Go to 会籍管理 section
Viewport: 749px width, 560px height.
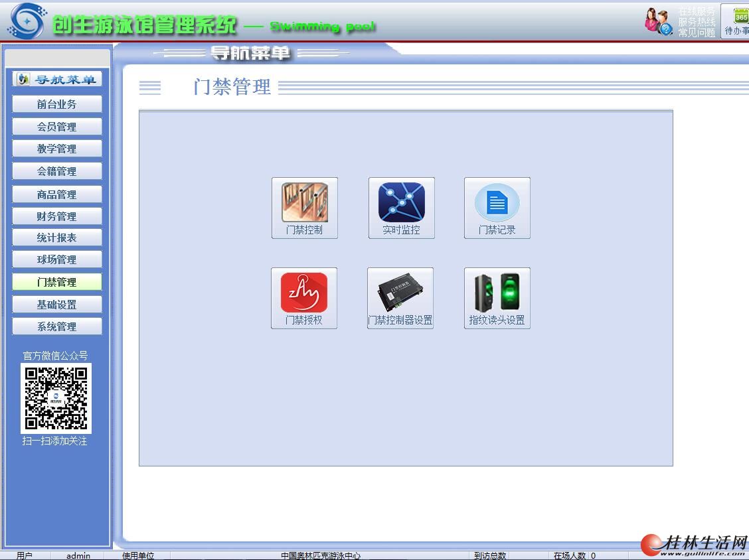[x=57, y=171]
